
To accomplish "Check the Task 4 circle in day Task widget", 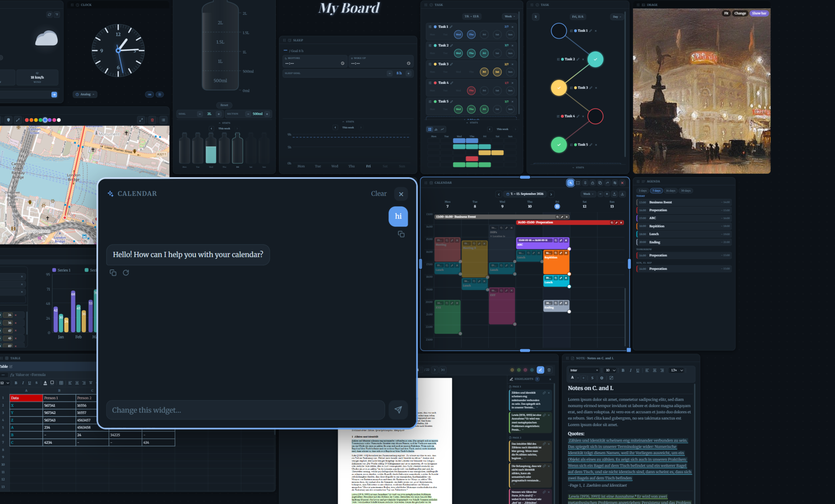I will tap(595, 116).
